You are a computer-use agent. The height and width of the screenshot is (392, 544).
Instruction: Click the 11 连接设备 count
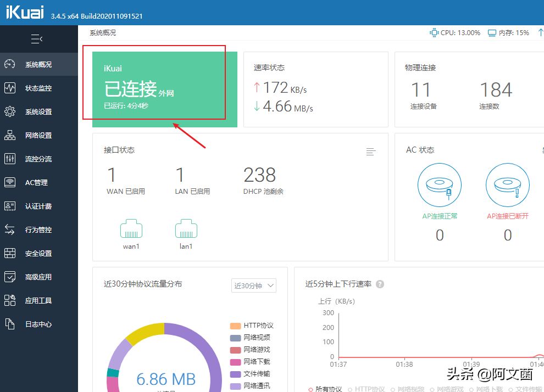pos(421,89)
